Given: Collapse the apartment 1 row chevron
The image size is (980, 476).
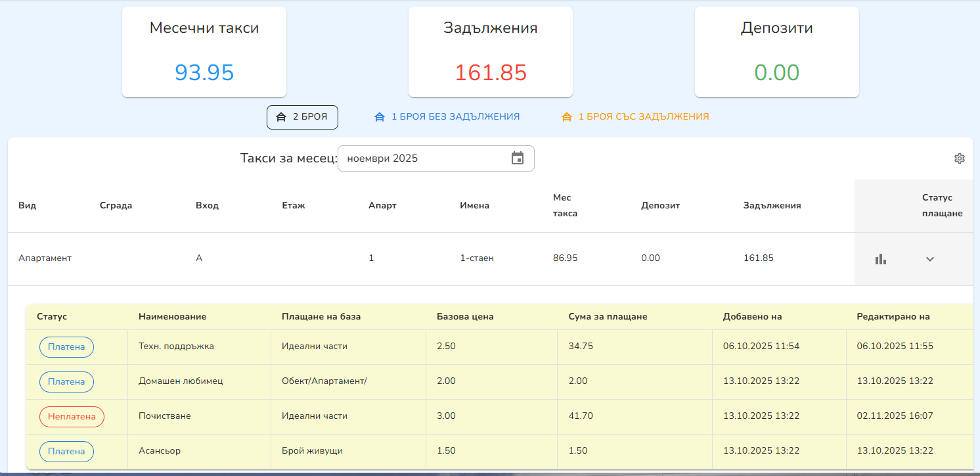Looking at the screenshot, I should pyautogui.click(x=929, y=259).
